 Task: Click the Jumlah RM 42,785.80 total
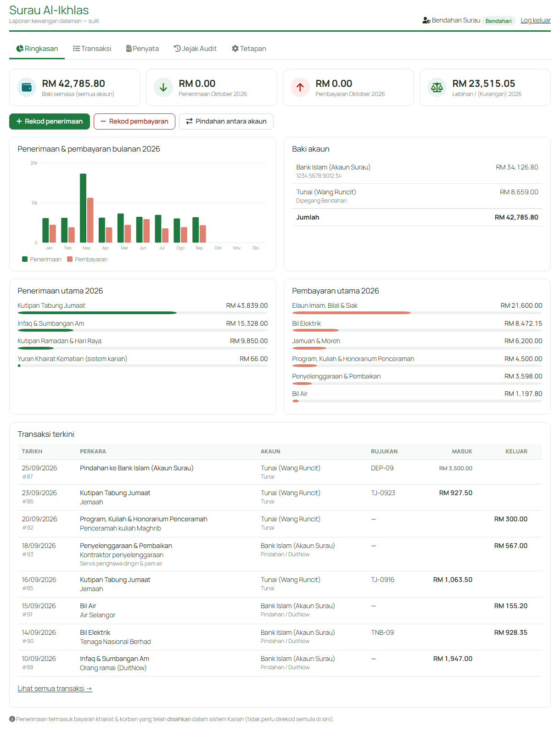coord(417,217)
